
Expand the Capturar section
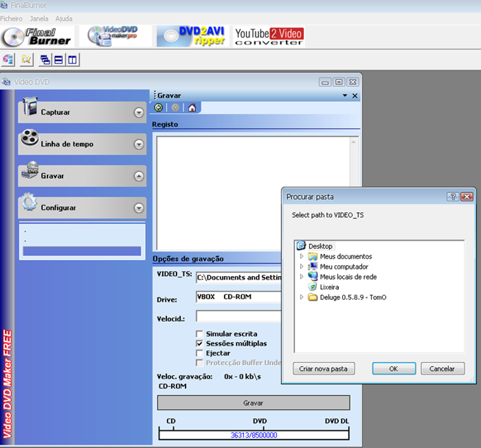coord(139,112)
